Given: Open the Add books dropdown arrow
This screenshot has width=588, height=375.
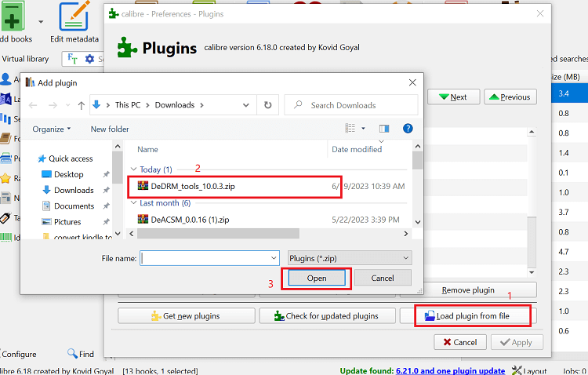Looking at the screenshot, I should [x=41, y=22].
